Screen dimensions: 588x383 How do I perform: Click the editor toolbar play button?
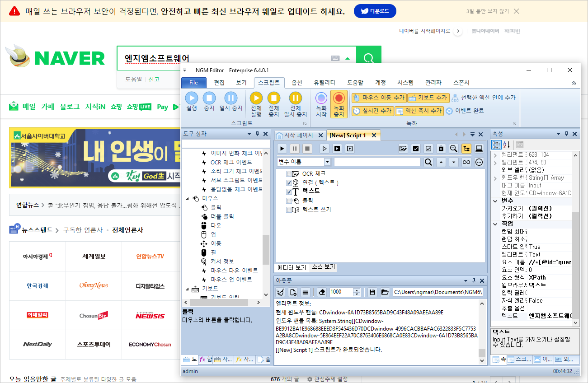pyautogui.click(x=282, y=148)
